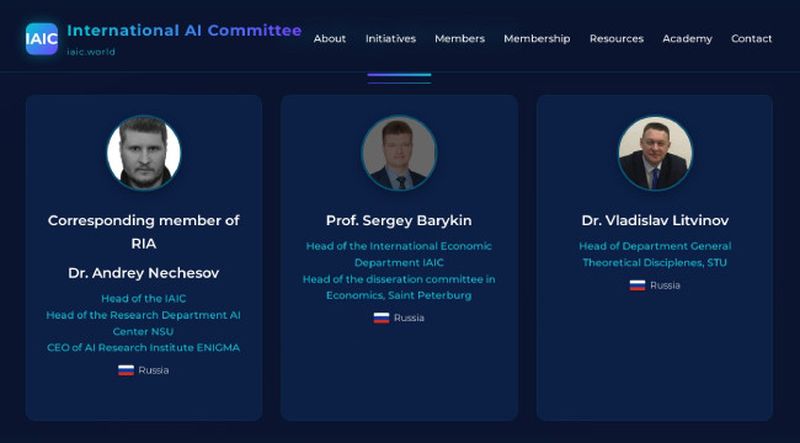Select the Dr. Andrey Nechesov name heading

143,272
